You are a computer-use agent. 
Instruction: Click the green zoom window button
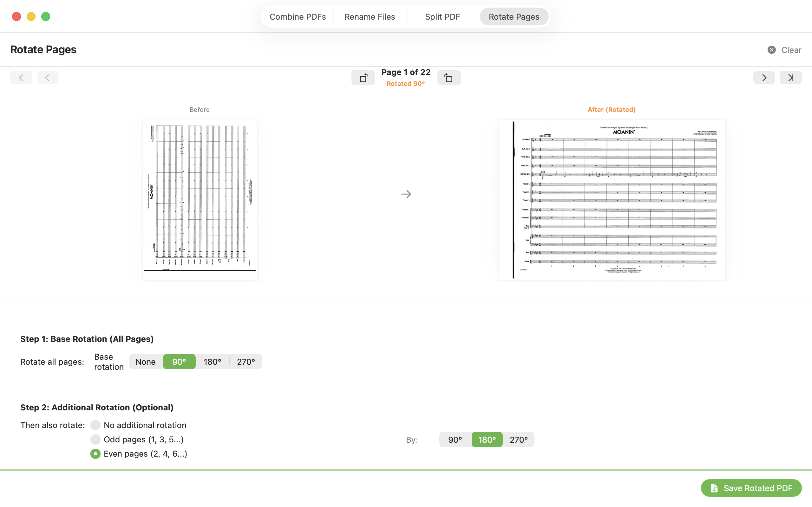(x=46, y=16)
